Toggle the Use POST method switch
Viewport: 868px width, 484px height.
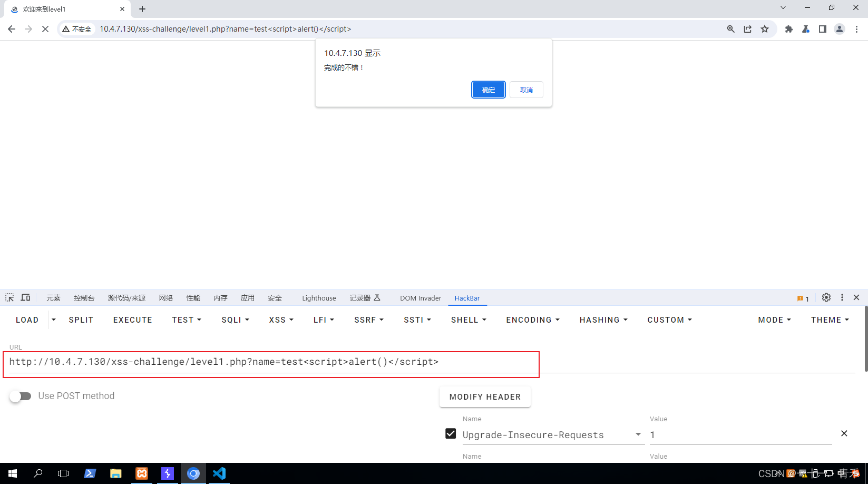(21, 396)
